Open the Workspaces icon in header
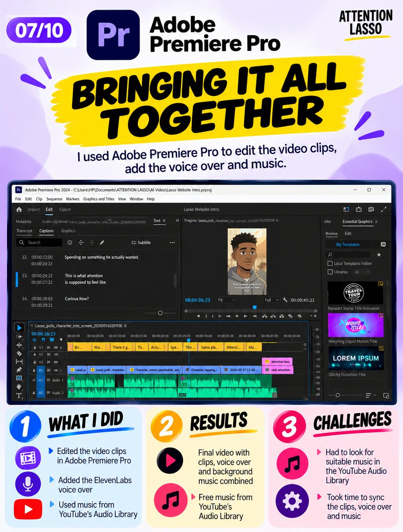This screenshot has width=403, height=532. point(346,209)
